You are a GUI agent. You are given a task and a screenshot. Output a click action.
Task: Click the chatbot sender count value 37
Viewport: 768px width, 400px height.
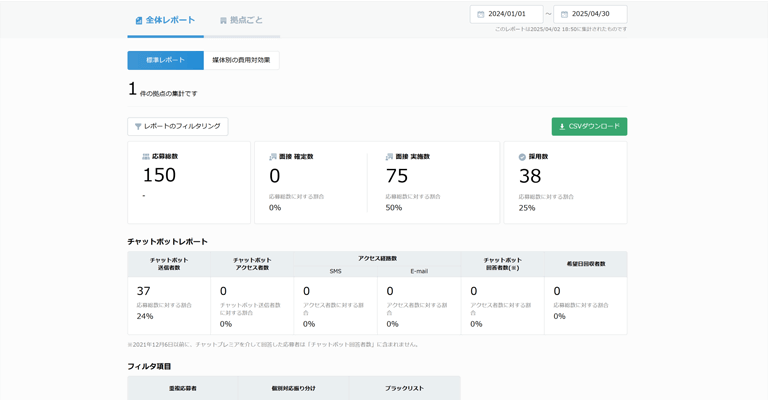click(x=144, y=291)
